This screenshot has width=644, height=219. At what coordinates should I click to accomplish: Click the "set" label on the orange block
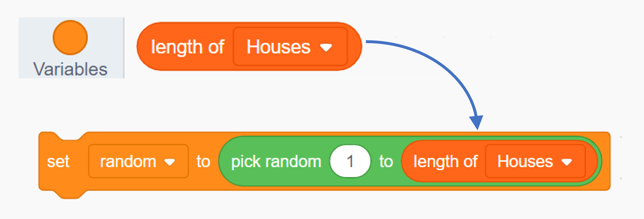(x=58, y=161)
